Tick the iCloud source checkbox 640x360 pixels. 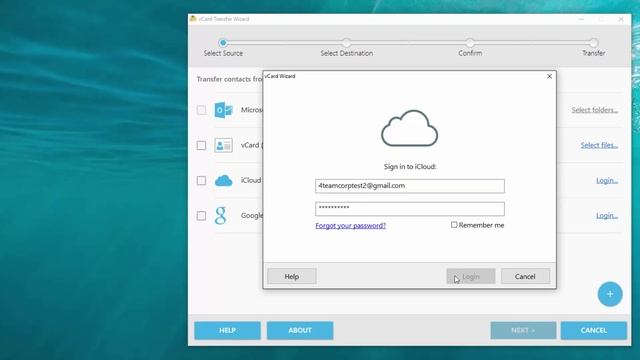201,180
